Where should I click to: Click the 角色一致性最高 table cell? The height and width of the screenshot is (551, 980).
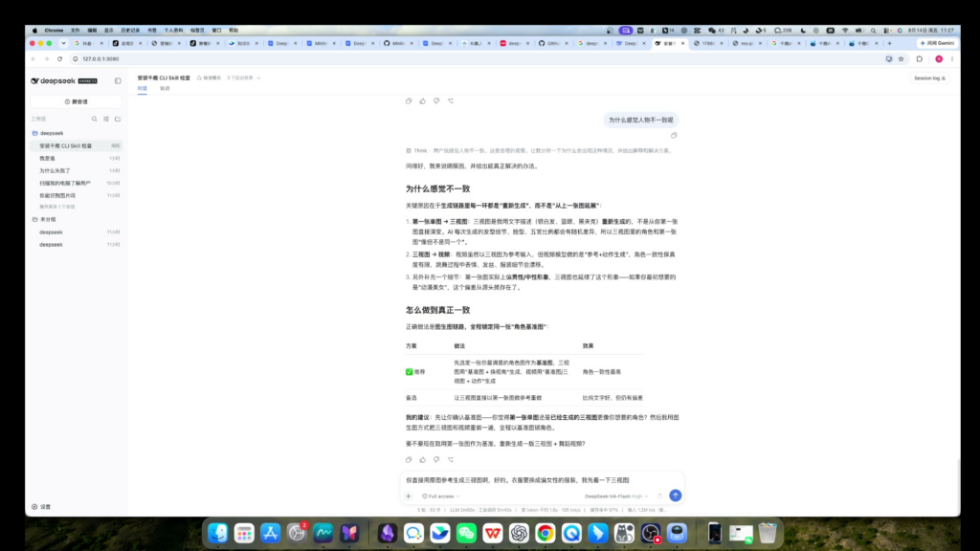coord(601,372)
